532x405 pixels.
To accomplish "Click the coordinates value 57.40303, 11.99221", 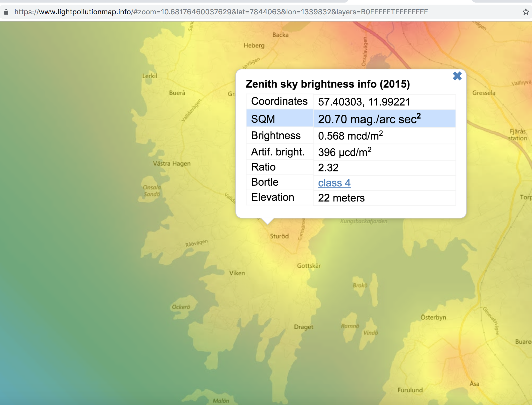I will (x=364, y=102).
